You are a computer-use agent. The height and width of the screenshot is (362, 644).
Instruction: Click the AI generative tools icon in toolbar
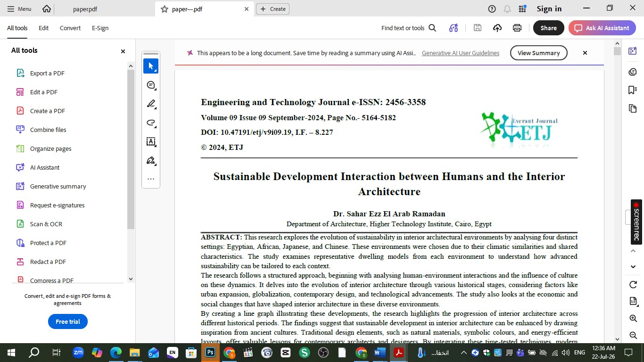coord(454,28)
